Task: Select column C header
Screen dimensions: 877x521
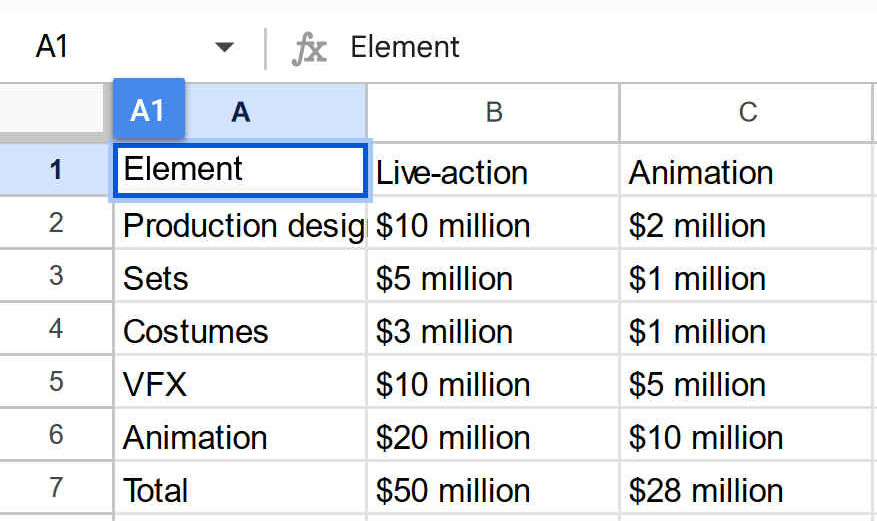Action: tap(747, 112)
